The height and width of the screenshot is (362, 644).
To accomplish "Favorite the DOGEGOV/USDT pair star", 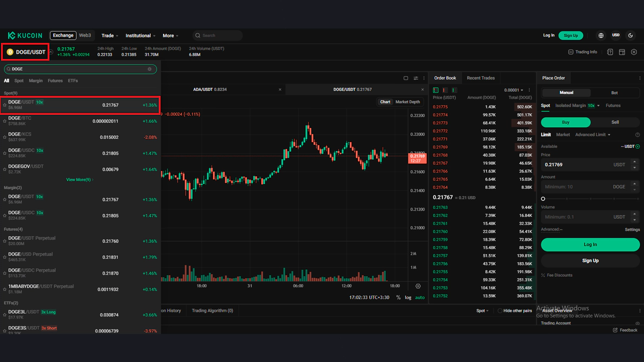I will 5,169.
